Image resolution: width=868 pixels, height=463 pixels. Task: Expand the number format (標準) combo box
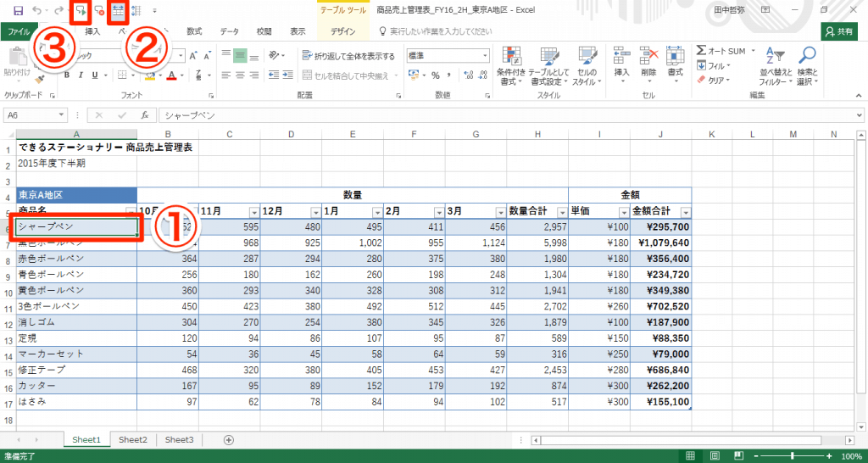click(486, 56)
